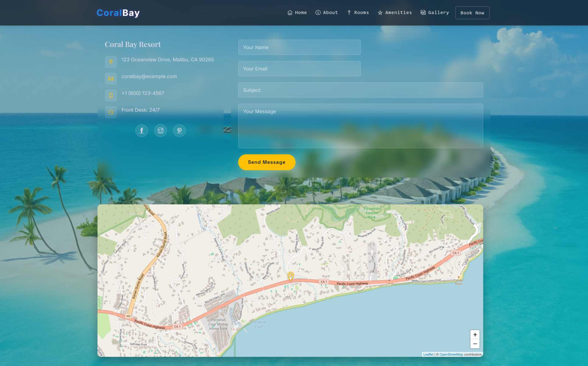Click the address pin icon
588x366 pixels.
111,62
